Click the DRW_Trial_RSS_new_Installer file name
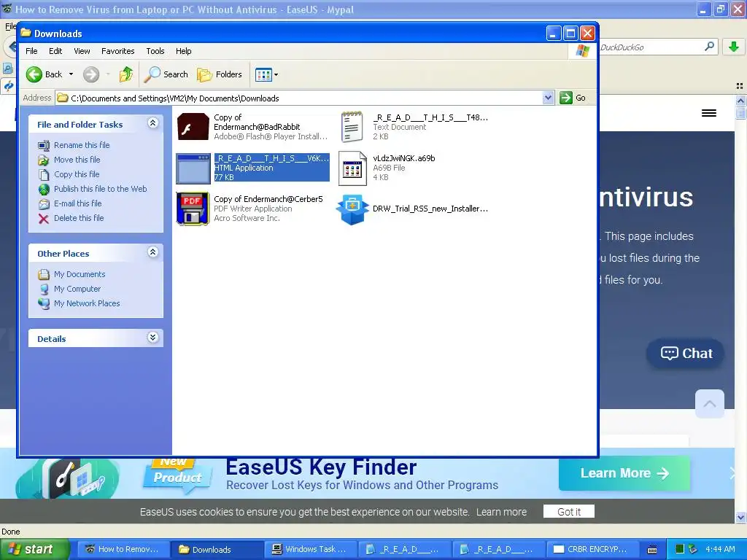This screenshot has height=560, width=747. pos(430,209)
